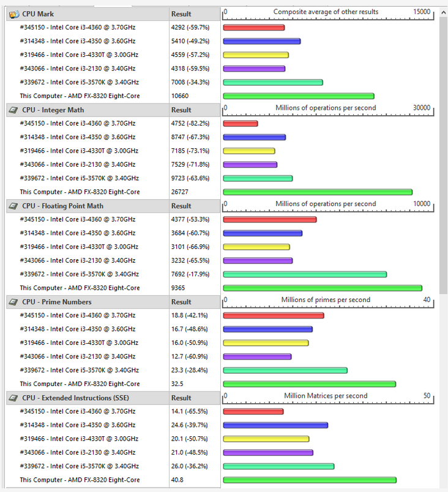Viewport: 448px width, 492px height.
Task: Click the vertical scrollbar thumb
Action: (443, 156)
